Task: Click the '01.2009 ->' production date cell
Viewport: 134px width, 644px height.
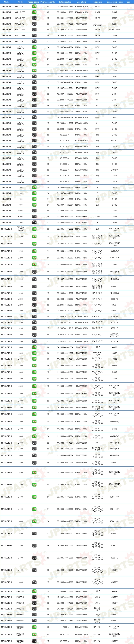Action: [65, 164]
